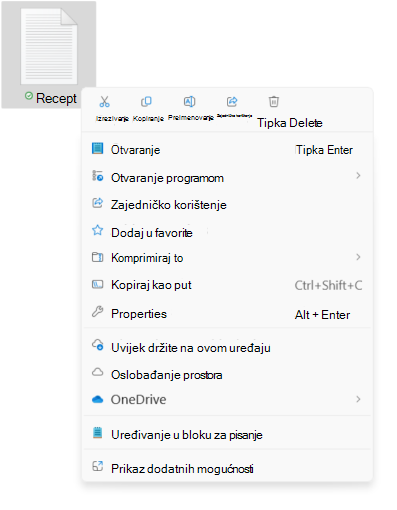Choose Uvijek držite na ovom uređaju
The height and width of the screenshot is (510, 397).
(x=227, y=348)
